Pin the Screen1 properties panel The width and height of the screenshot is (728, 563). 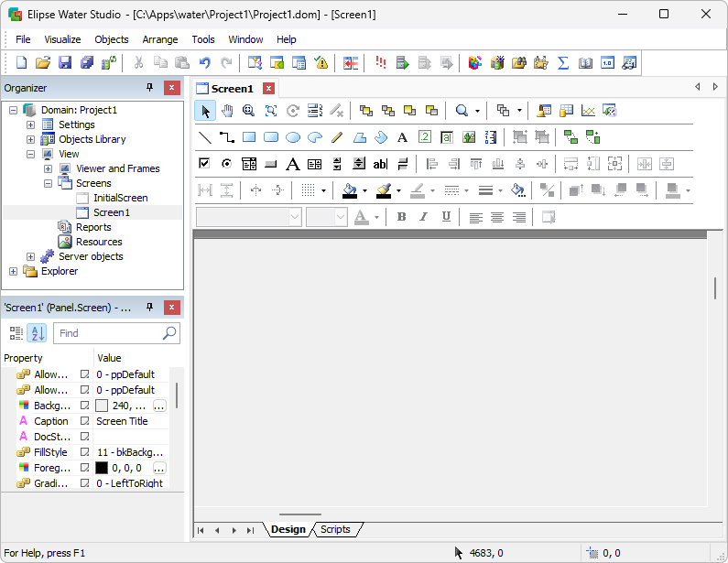(x=149, y=307)
